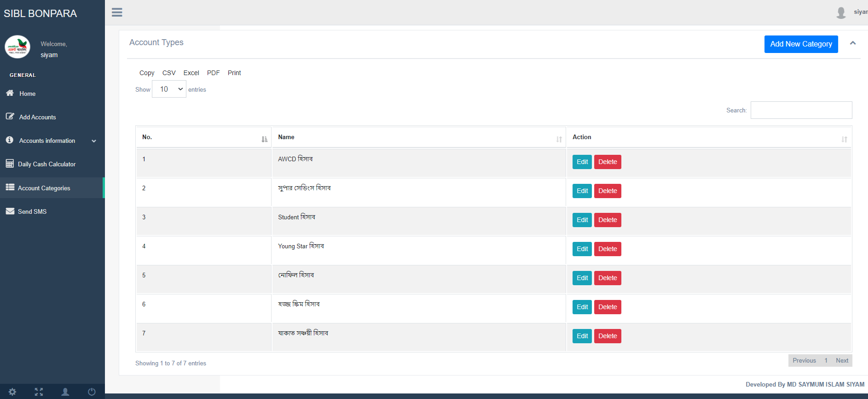Delete the Student হিসাব row
This screenshot has width=868, height=399.
coord(608,220)
